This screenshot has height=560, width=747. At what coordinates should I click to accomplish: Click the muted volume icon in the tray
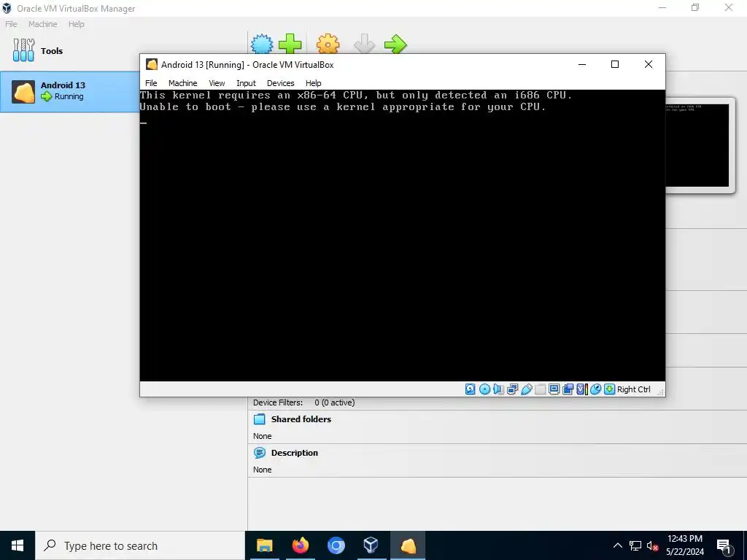[x=652, y=545]
